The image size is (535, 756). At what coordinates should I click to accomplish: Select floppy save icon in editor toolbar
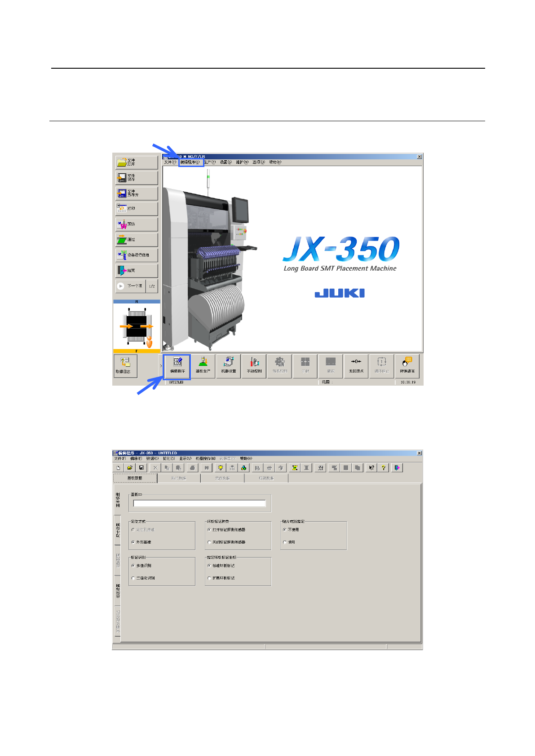coord(141,468)
